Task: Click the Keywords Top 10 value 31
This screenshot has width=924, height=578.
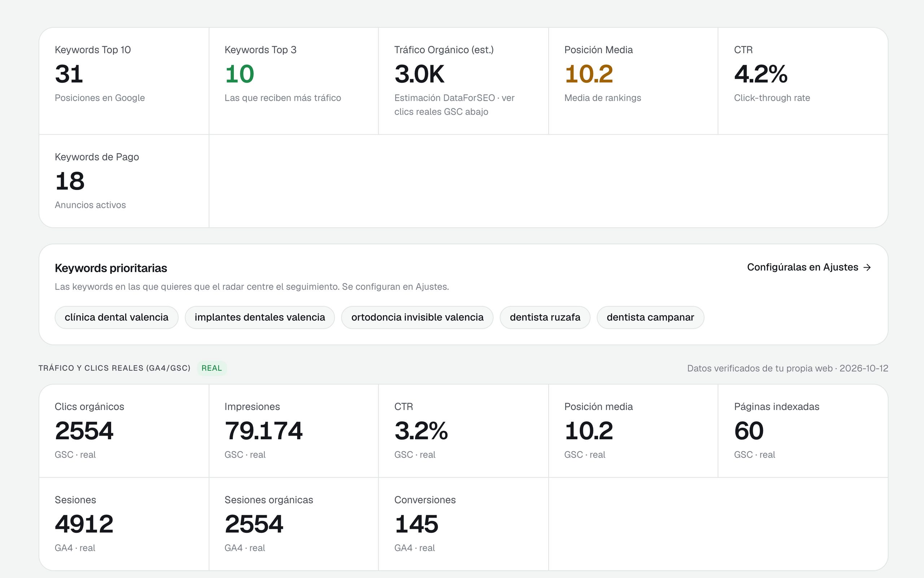Action: pyautogui.click(x=69, y=74)
